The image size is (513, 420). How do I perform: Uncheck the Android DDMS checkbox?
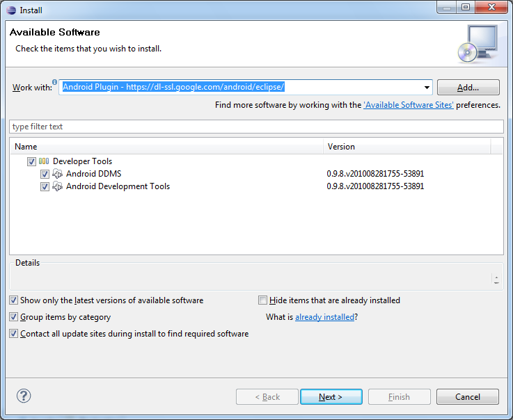(x=45, y=174)
